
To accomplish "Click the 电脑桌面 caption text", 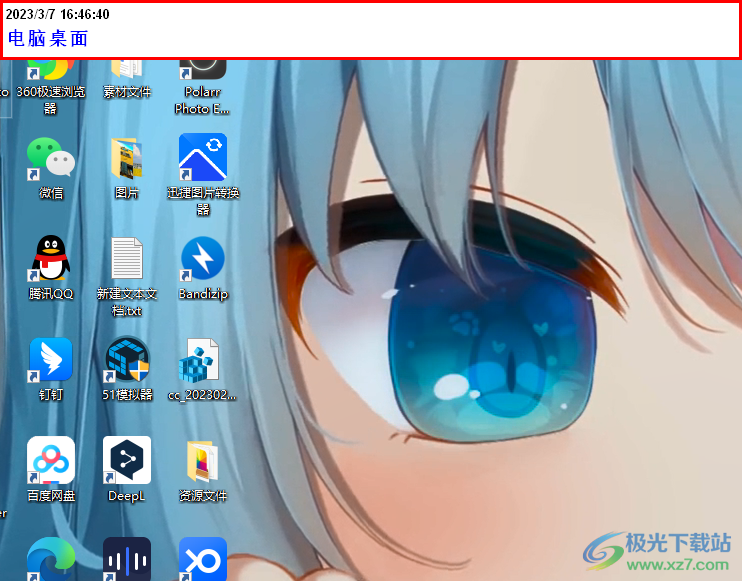I will coord(48,38).
